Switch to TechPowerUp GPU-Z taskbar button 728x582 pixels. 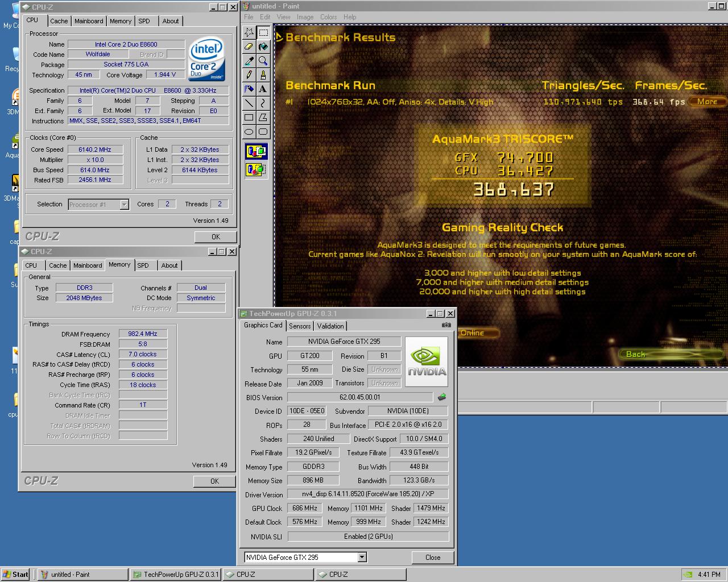176,574
